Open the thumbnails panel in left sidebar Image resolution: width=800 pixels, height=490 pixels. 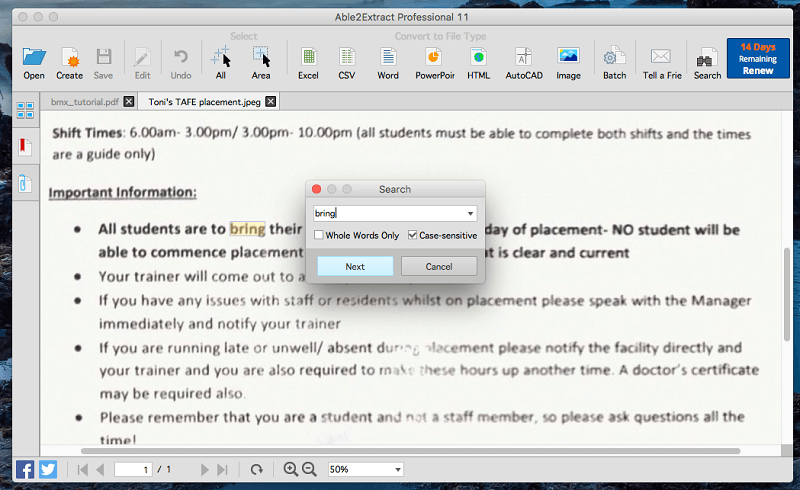click(x=25, y=110)
